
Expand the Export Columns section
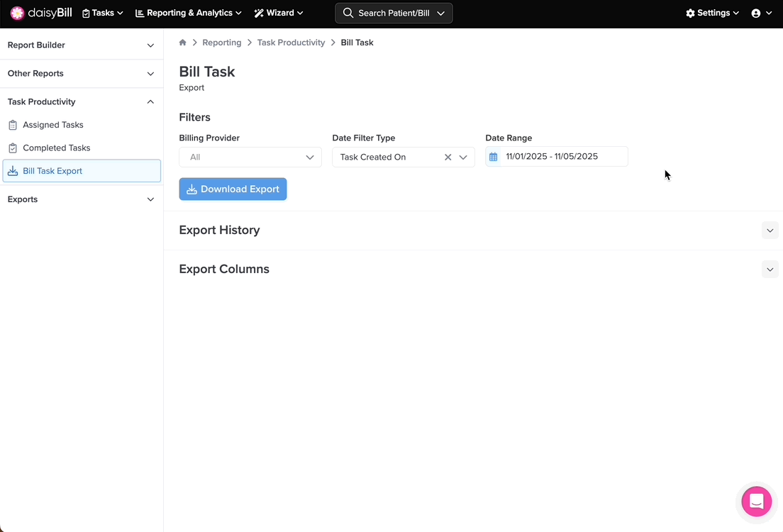click(x=770, y=270)
